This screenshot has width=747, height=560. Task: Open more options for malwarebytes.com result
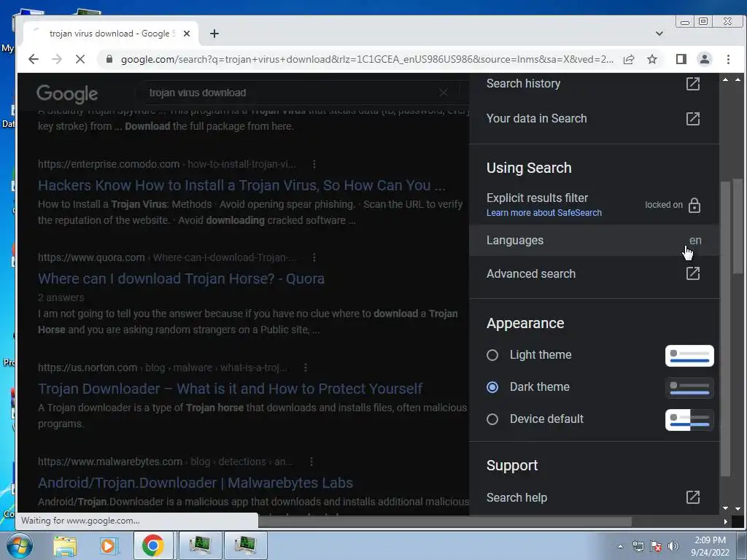(311, 462)
